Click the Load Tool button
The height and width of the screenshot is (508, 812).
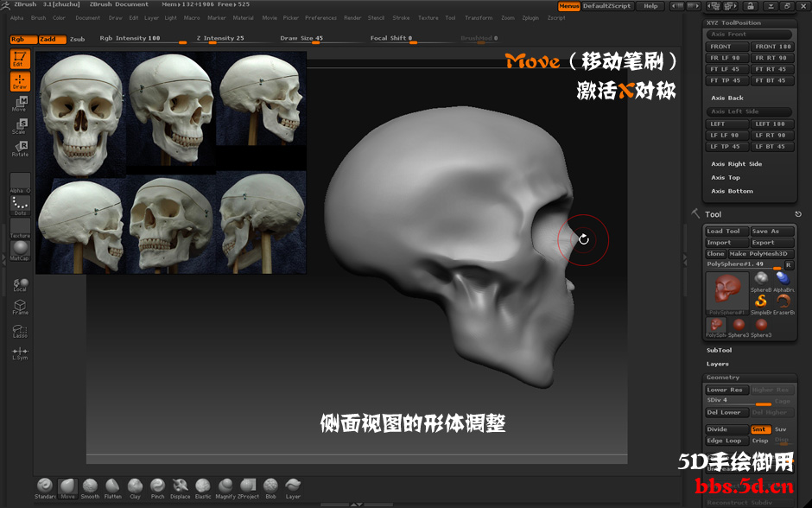pyautogui.click(x=727, y=232)
